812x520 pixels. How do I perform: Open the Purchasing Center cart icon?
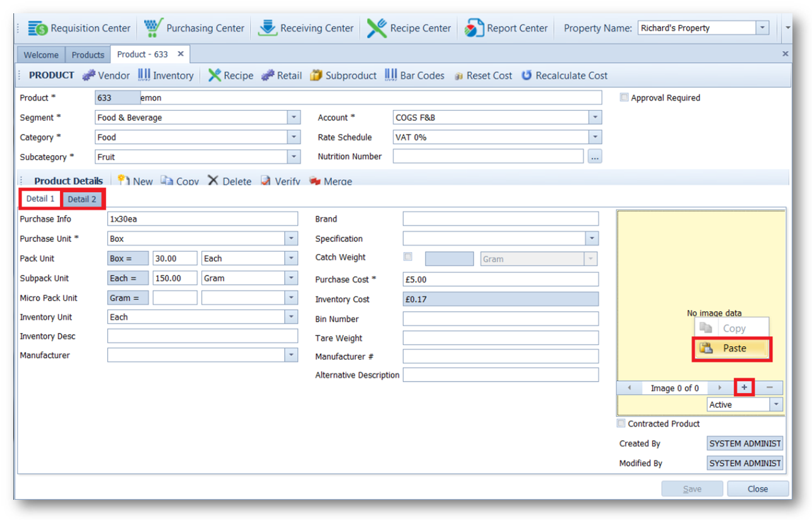click(x=153, y=28)
